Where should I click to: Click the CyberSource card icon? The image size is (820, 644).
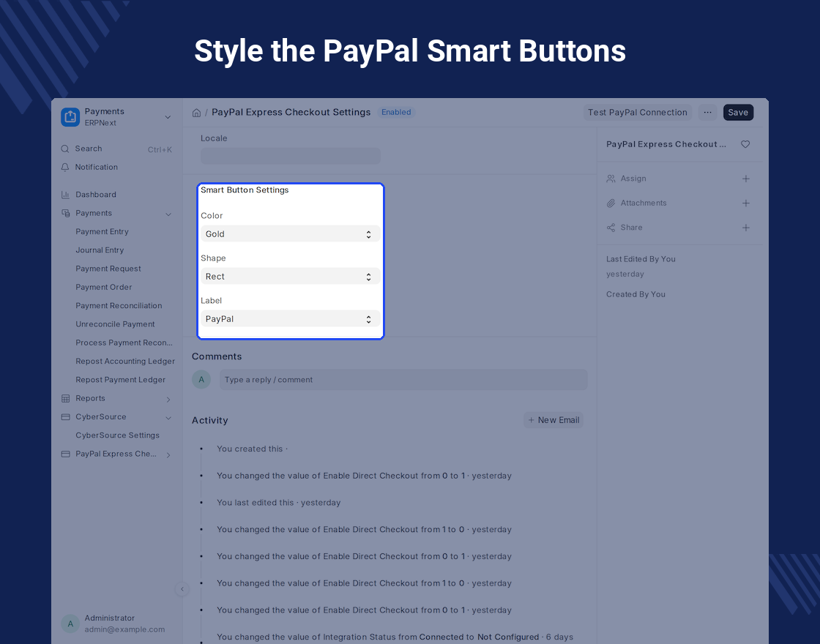coord(65,416)
